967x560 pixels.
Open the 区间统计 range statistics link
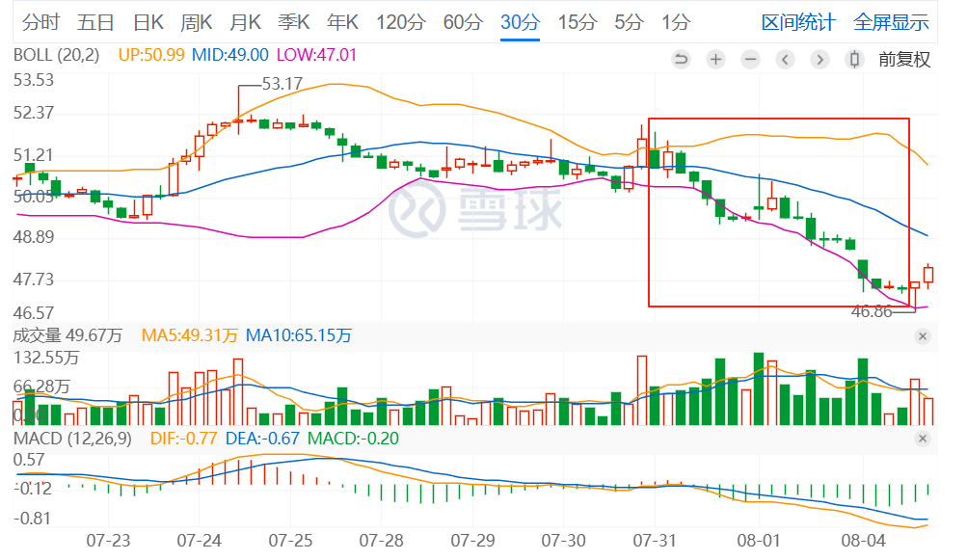pyautogui.click(x=798, y=23)
